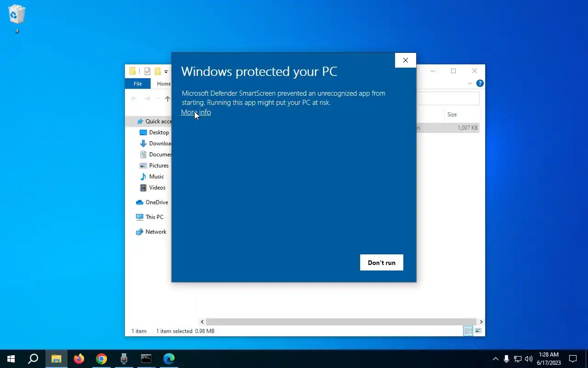This screenshot has height=368, width=588.
Task: Open the Windows Start menu
Action: [11, 359]
